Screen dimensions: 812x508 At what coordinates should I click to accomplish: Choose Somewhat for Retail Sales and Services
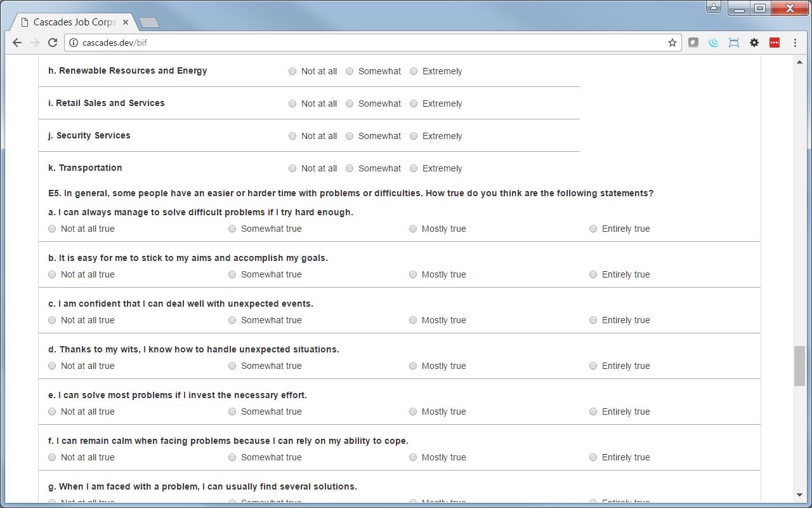click(350, 104)
